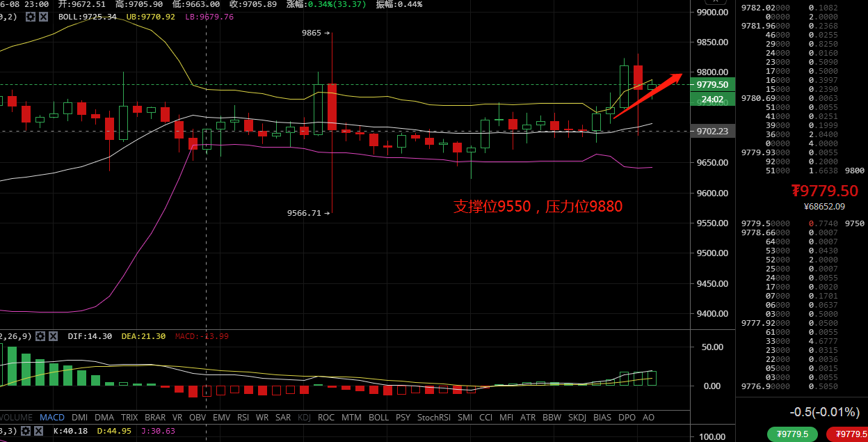
Task: Choose the BOLL indicator in bottom bar
Action: [378, 418]
